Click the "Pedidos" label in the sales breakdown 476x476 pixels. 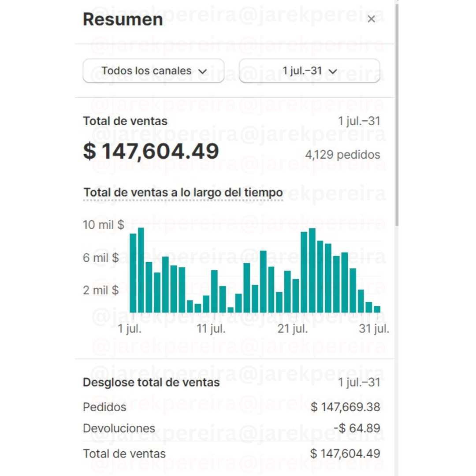tap(104, 407)
